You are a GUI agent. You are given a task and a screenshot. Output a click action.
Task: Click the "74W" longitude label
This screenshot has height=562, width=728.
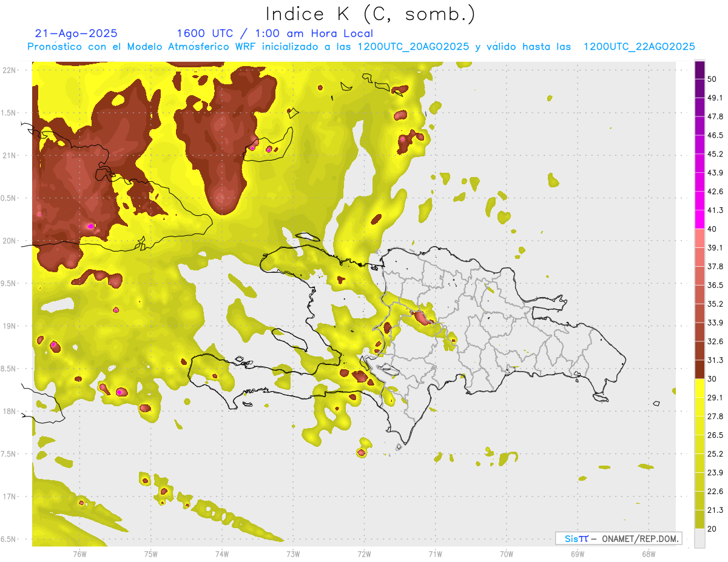click(x=222, y=554)
